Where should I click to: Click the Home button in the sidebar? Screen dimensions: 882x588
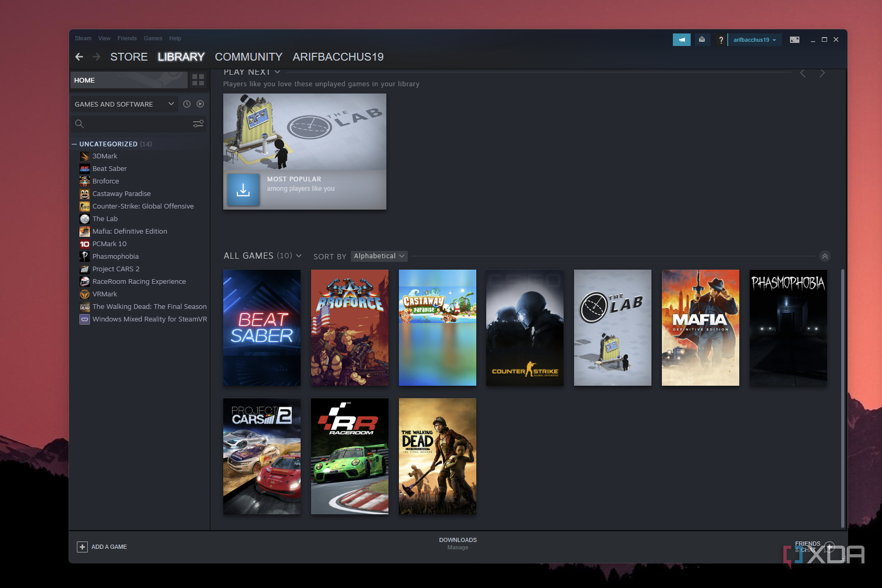click(129, 80)
